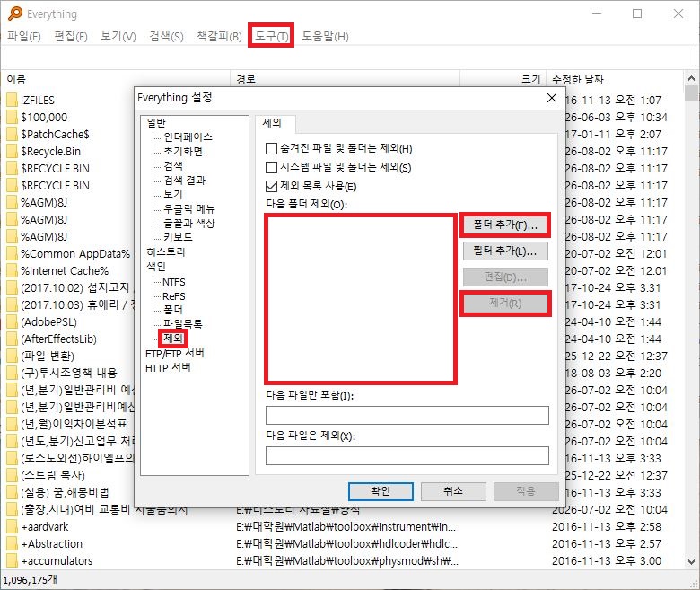Click folder icon of (년,월)이익차이분석표
Viewport: 700px width, 590px height.
[x=12, y=424]
